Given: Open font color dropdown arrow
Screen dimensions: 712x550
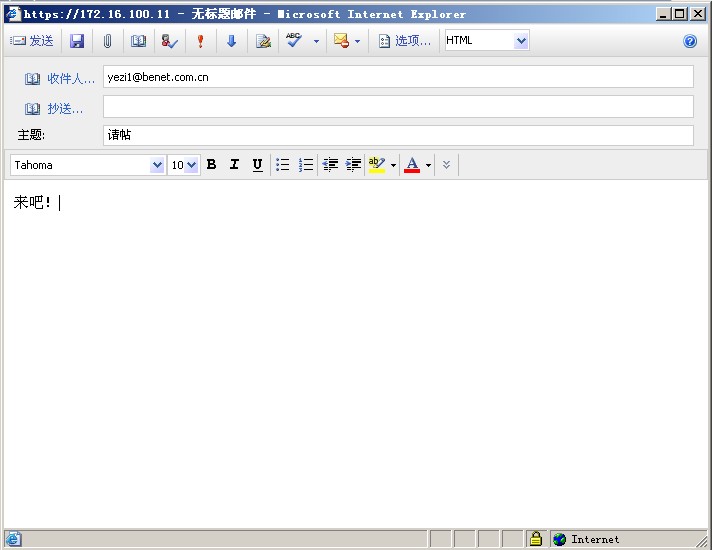Looking at the screenshot, I should (428, 165).
